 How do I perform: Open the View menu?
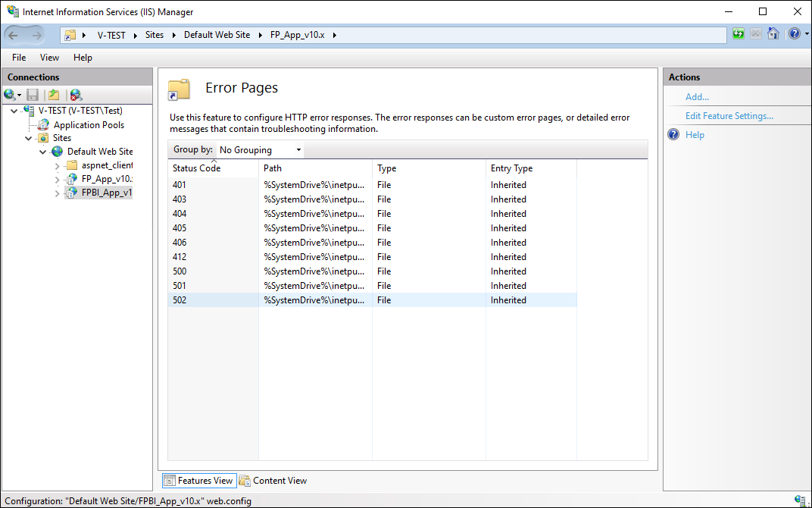click(x=49, y=58)
